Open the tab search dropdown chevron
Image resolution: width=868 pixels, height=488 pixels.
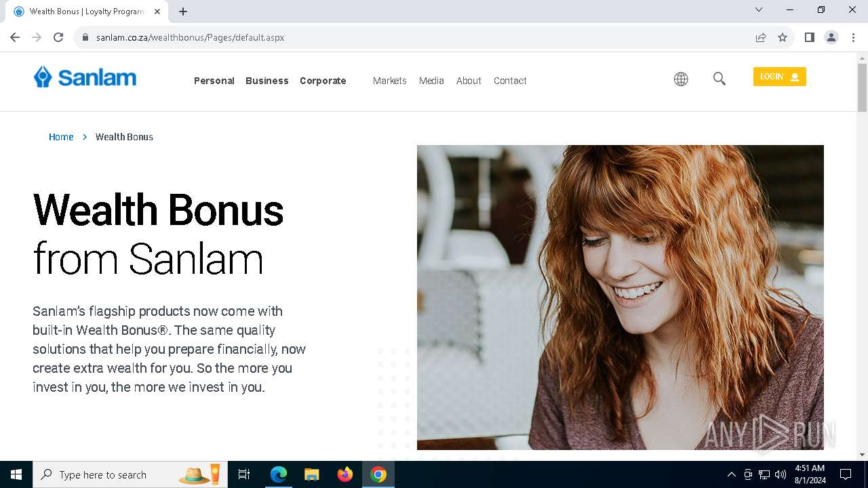759,9
